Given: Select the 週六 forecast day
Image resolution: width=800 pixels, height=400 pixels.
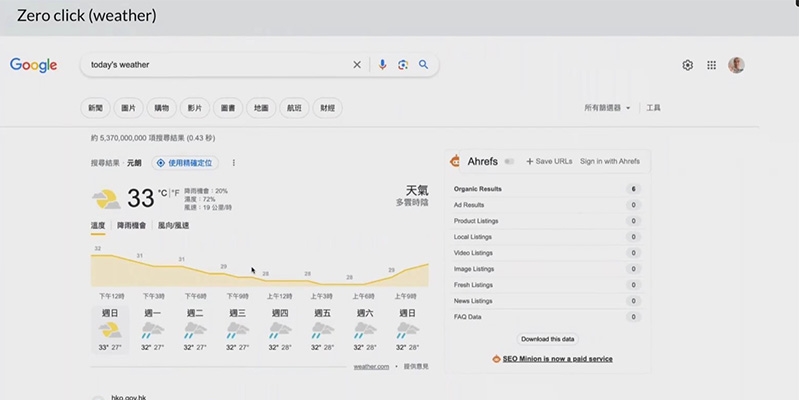Looking at the screenshot, I should tap(365, 330).
